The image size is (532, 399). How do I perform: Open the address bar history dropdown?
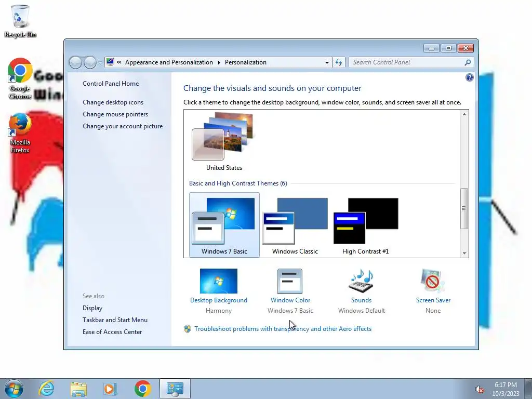(327, 62)
